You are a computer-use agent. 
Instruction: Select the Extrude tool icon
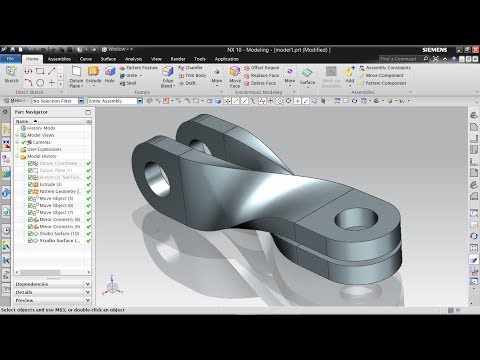93,71
